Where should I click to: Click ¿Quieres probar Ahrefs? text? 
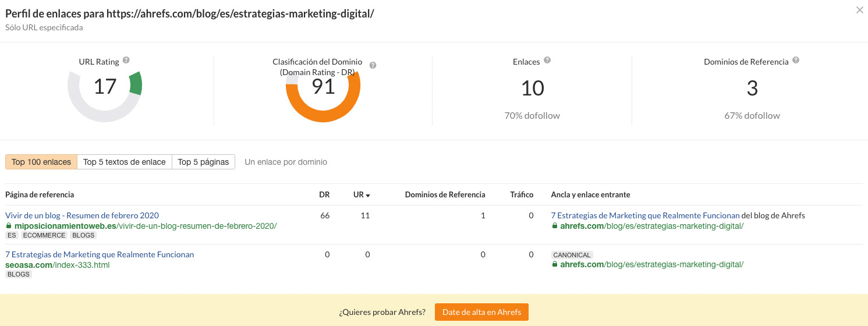coord(382,312)
